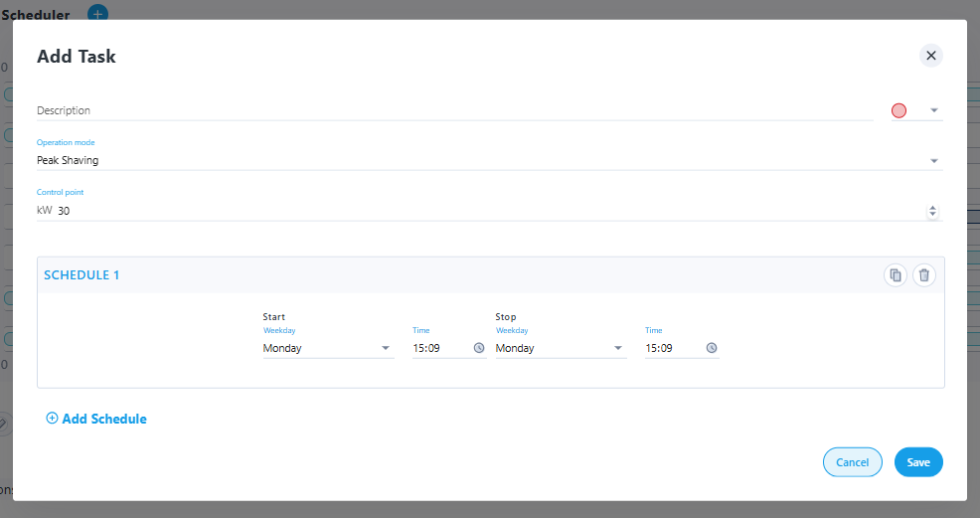Pick the red task color swatch
This screenshot has height=518, width=980.
coord(898,110)
